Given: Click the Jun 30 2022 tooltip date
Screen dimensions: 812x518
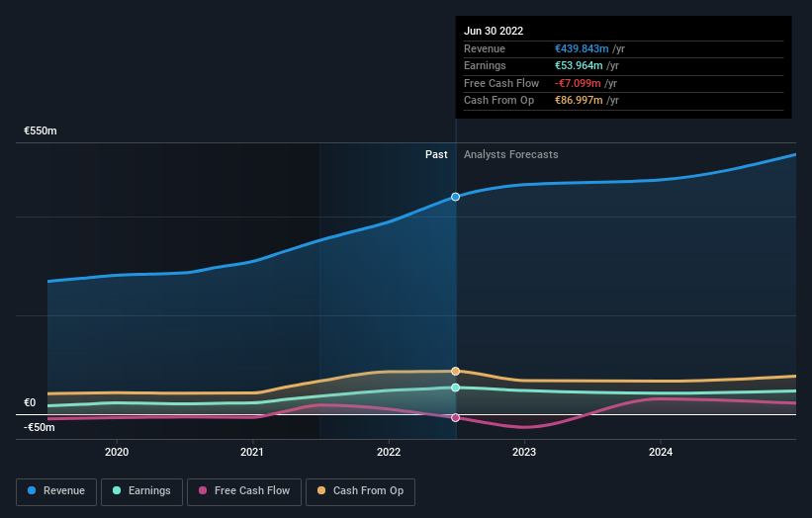Looking at the screenshot, I should point(494,31).
